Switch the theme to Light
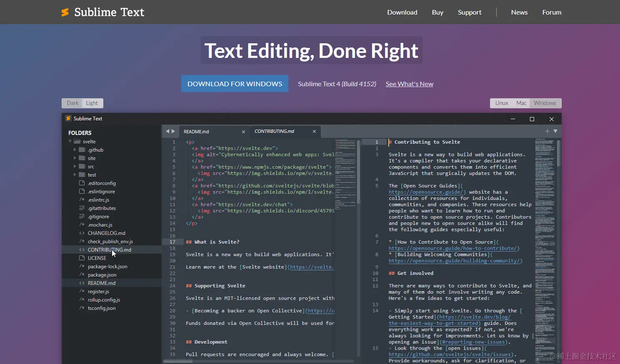Image resolution: width=620 pixels, height=364 pixels. tap(92, 103)
